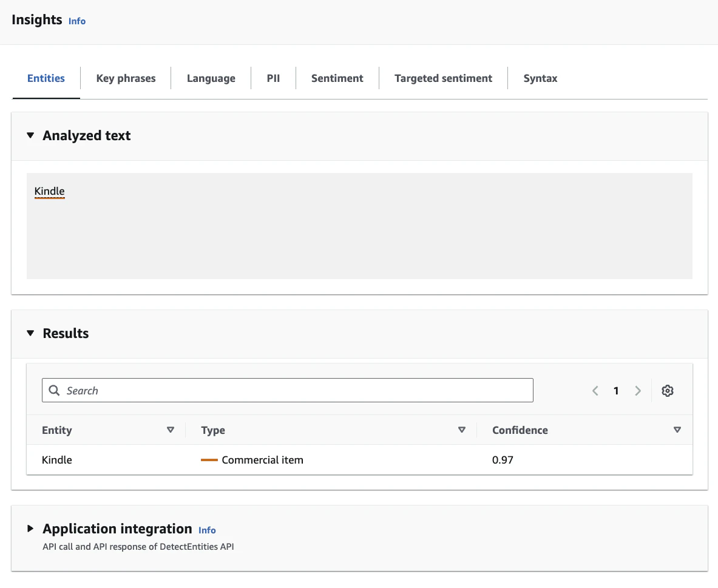Expand the Application integration section
This screenshot has height=588, width=718.
click(30, 529)
